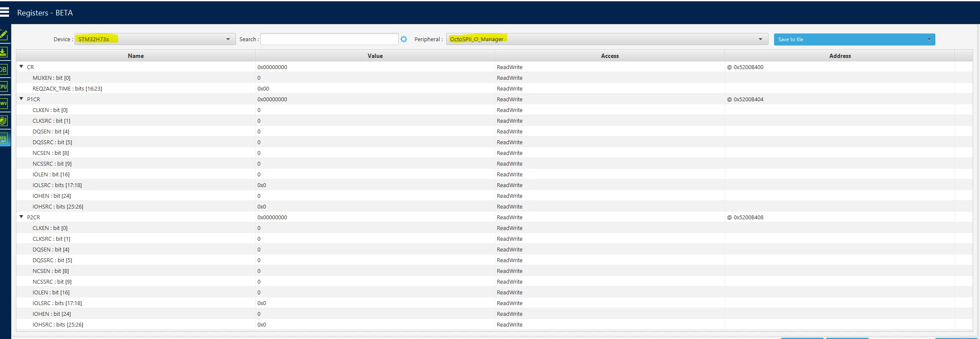Screen dimensions: 980x339
Task: Select IOHEN : bit [24] under P2CR
Action: coord(494,314)
